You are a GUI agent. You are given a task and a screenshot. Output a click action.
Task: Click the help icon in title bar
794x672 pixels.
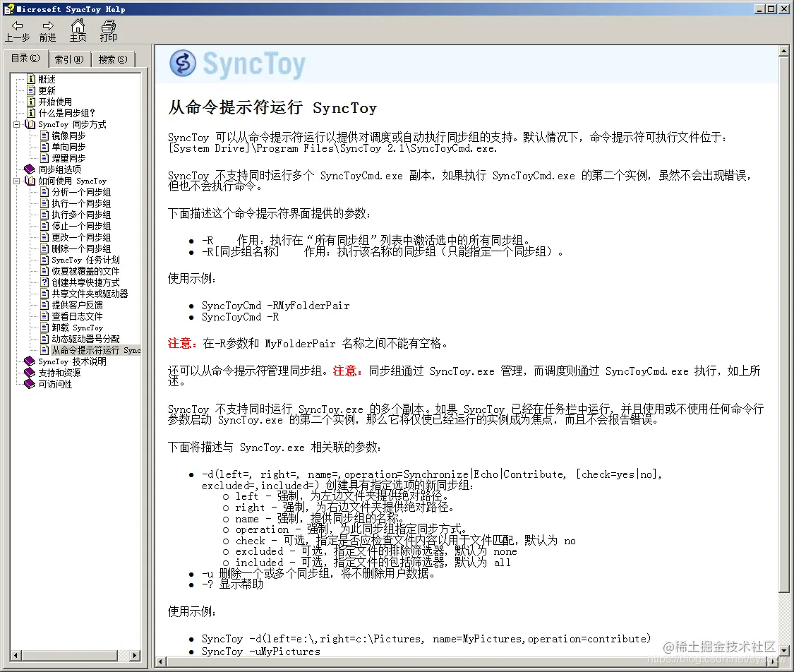(x=8, y=8)
